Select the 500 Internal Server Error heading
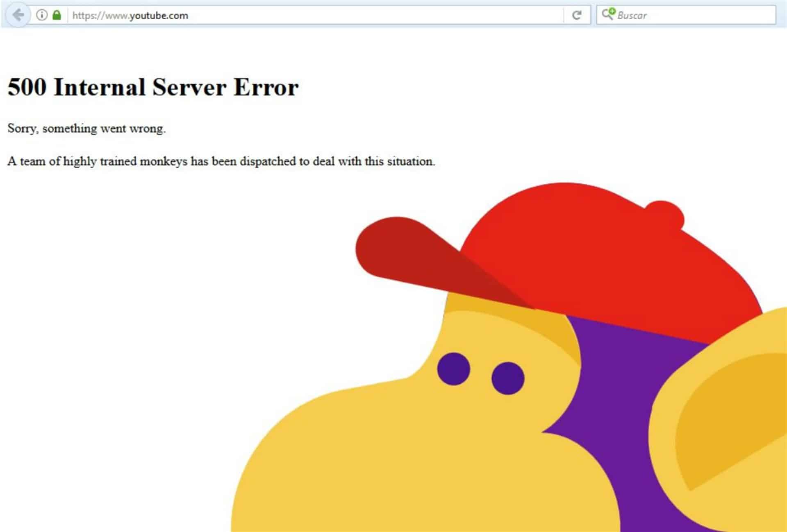 click(153, 86)
